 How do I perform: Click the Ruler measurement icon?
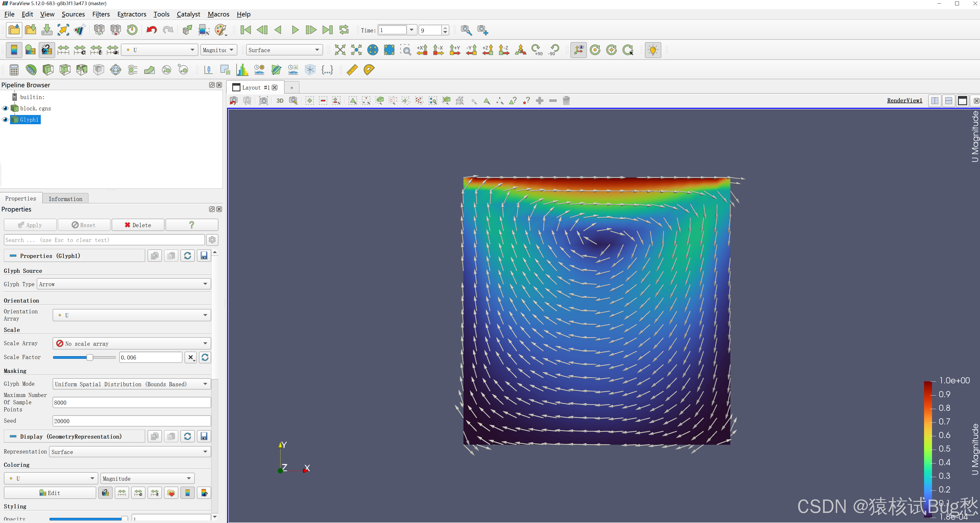coord(352,70)
